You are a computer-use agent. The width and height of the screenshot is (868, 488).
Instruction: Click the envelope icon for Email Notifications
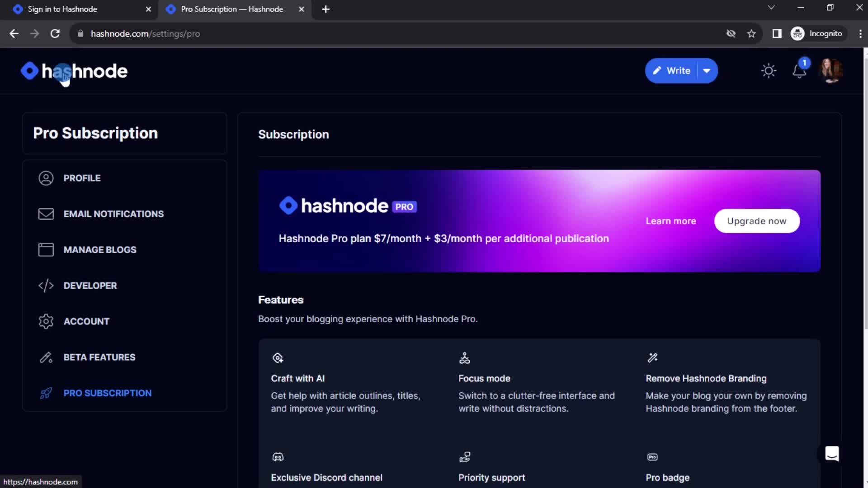click(x=46, y=214)
